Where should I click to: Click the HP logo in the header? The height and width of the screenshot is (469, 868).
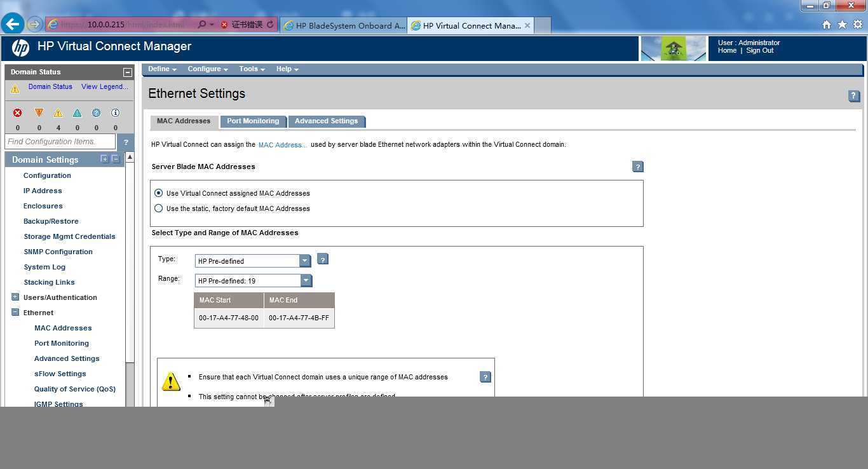pos(20,48)
